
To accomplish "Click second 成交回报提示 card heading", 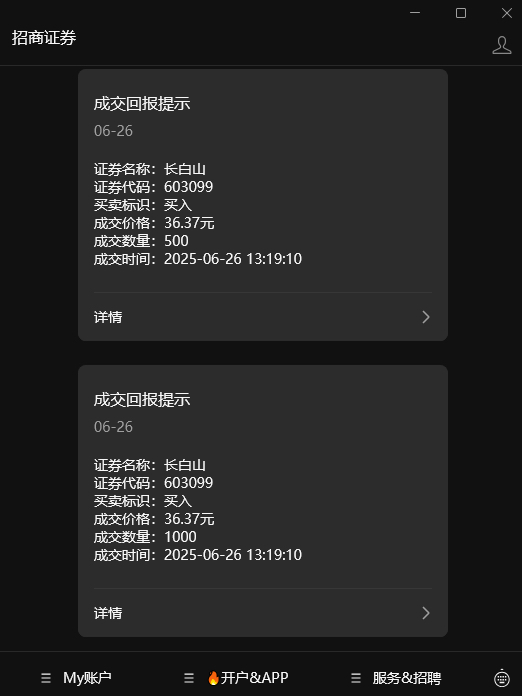I will pos(142,399).
